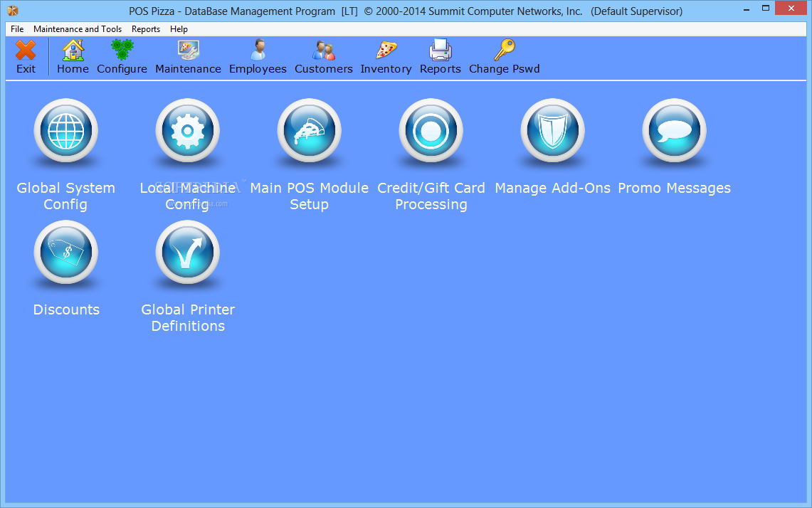This screenshot has width=812, height=508.
Task: Click the 'Credit/Gift Card Processing' text label
Action: tap(431, 196)
